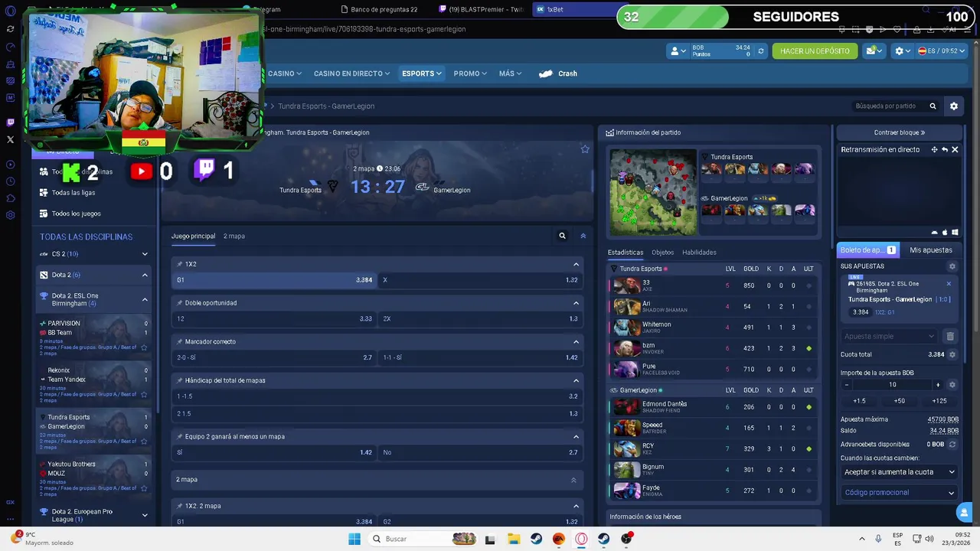Open the Crash game link

[558, 73]
